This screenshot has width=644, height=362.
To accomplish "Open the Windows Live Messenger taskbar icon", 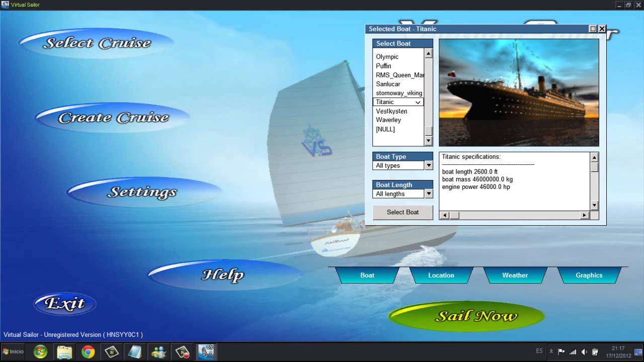I will click(158, 351).
